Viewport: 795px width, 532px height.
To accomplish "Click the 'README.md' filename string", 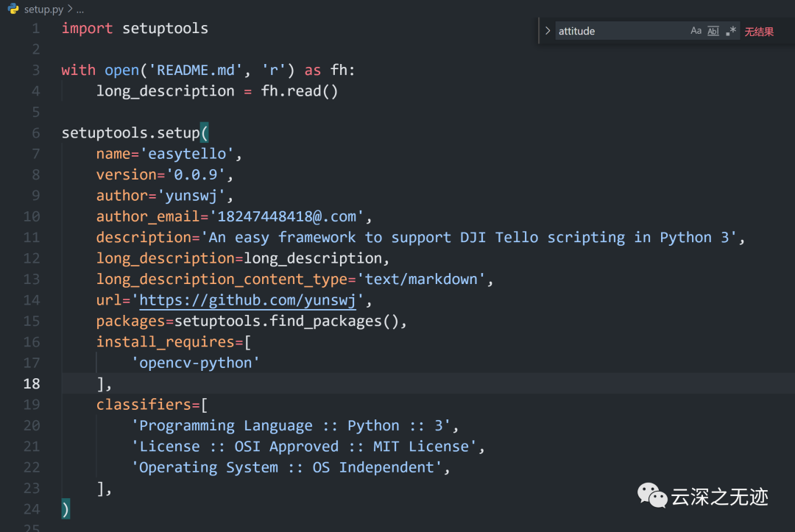I will pyautogui.click(x=196, y=70).
